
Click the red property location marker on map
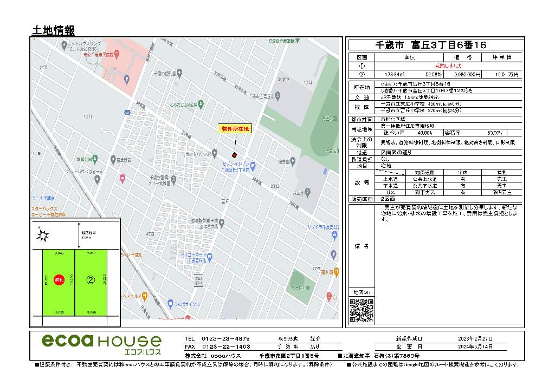(x=235, y=155)
